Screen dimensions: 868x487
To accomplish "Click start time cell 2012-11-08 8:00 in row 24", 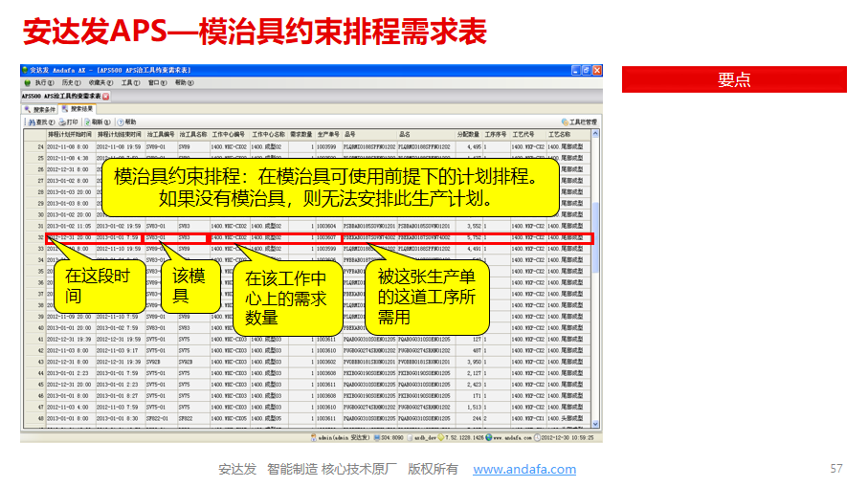I will click(x=70, y=147).
